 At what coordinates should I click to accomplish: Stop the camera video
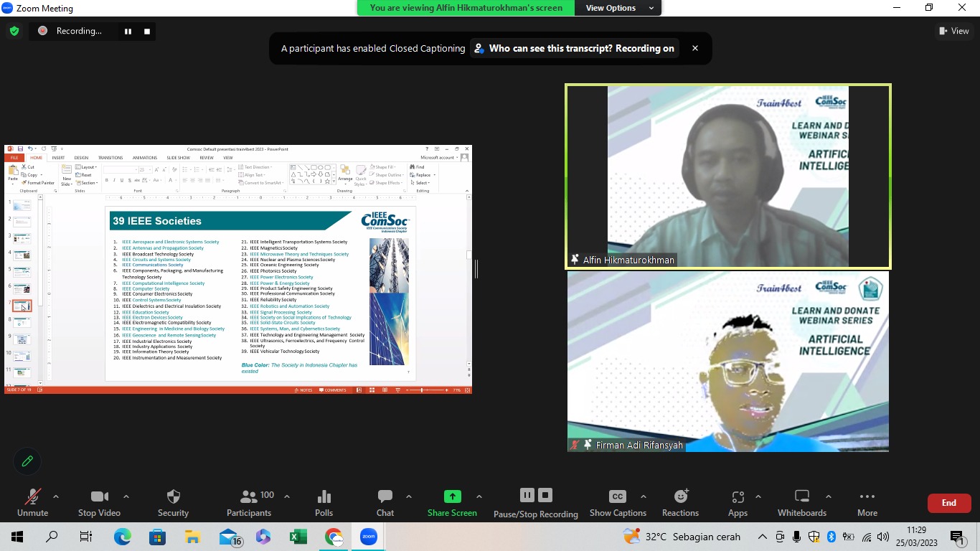point(99,503)
